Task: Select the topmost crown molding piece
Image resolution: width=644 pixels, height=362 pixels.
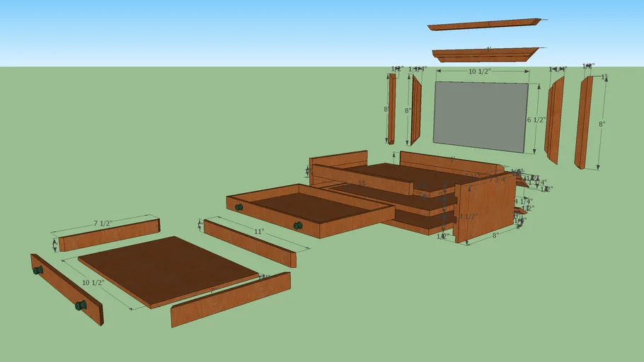Action: (485, 24)
